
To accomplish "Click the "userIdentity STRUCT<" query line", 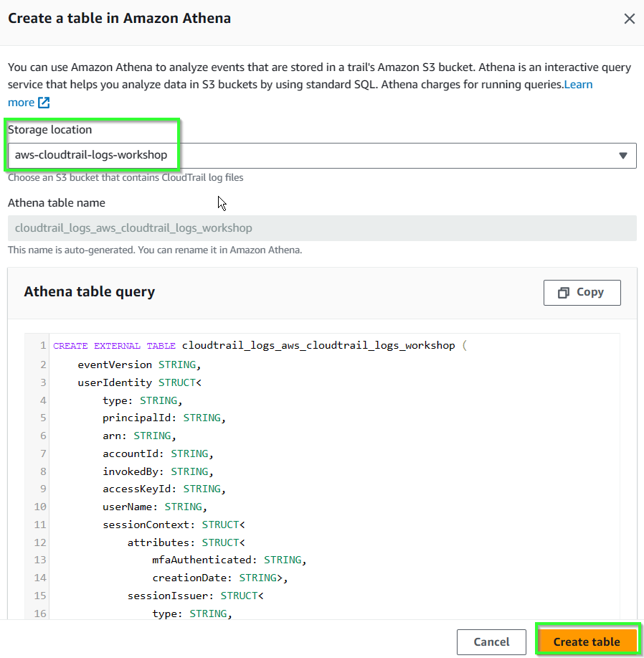I will [x=140, y=382].
